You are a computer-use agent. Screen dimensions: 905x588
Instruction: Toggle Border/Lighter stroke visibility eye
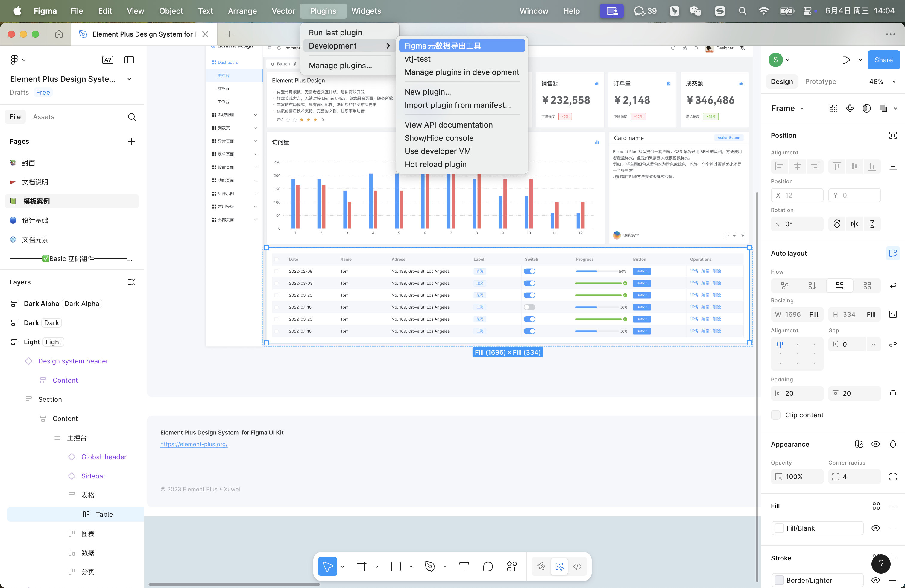pyautogui.click(x=875, y=580)
